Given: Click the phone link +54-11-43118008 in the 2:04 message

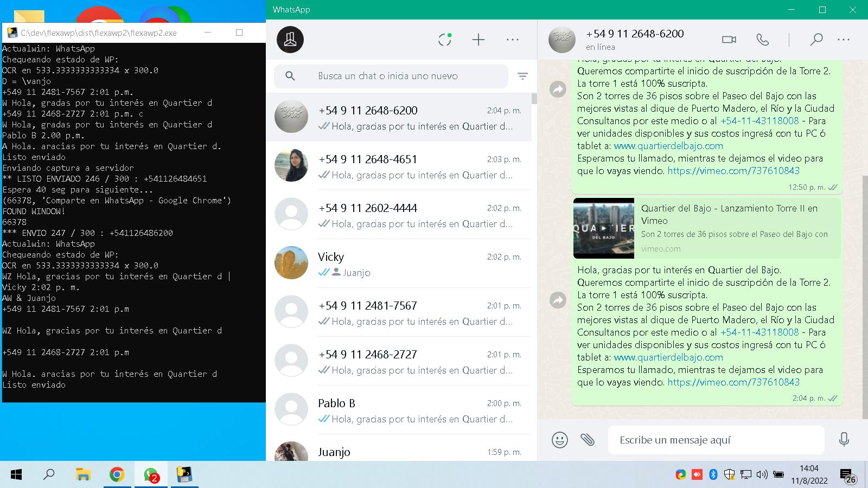Looking at the screenshot, I should click(759, 332).
